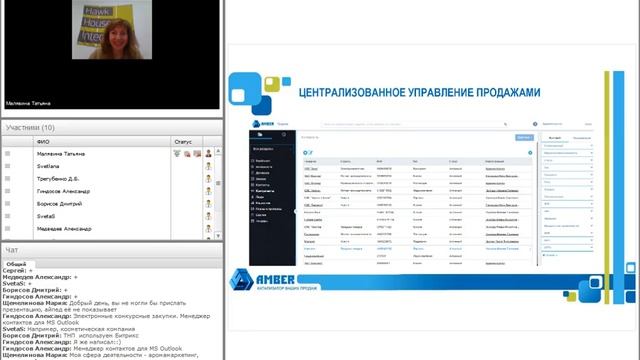Select participant name SvetaS in list
Viewport: 640px width, 360px height.
46,216
